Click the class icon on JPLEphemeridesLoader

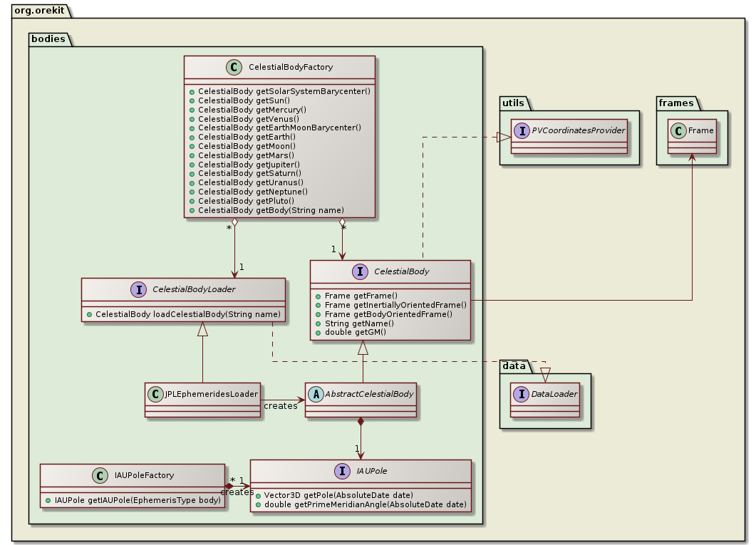click(155, 393)
